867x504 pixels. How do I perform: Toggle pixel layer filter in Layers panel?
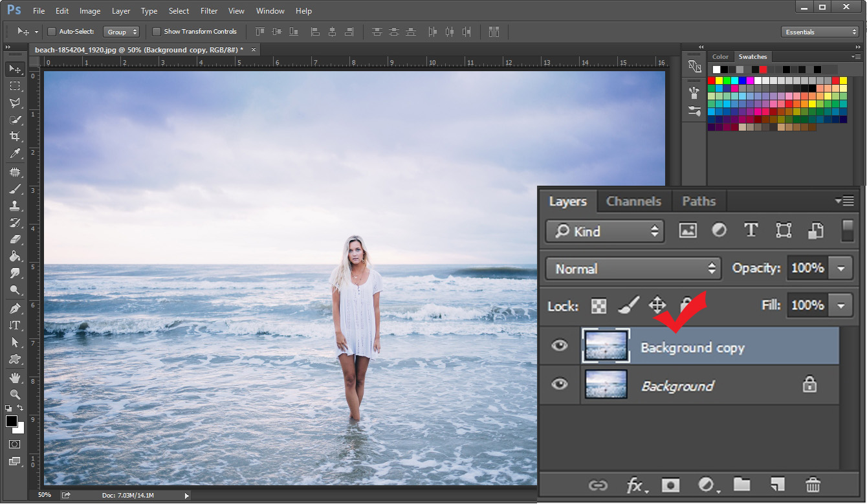[688, 230]
